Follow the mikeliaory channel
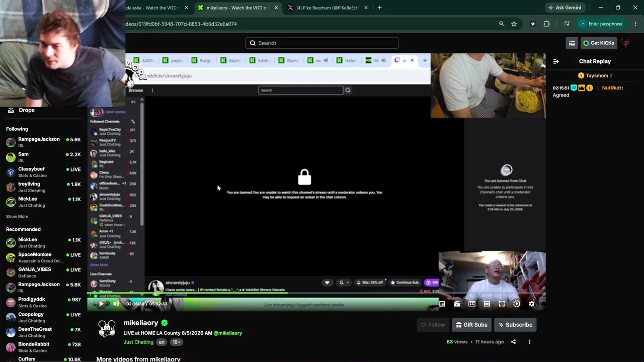This screenshot has width=644, height=362. click(x=433, y=325)
